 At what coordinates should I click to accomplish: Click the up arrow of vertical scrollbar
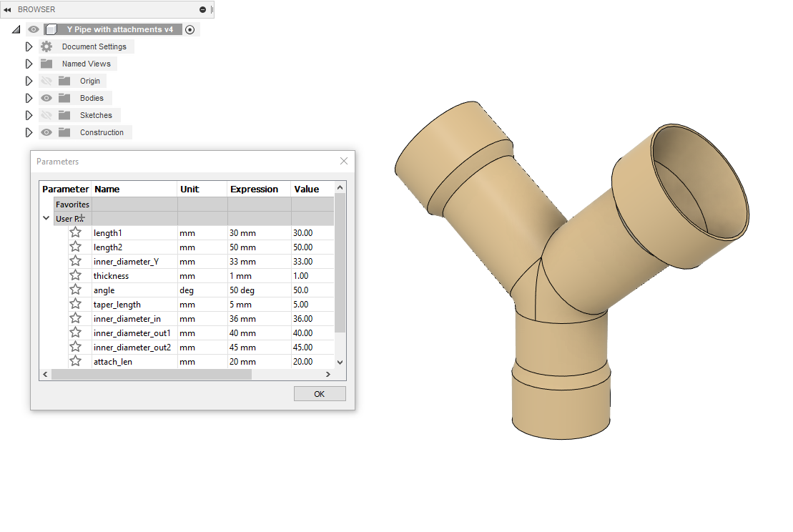pyautogui.click(x=340, y=187)
